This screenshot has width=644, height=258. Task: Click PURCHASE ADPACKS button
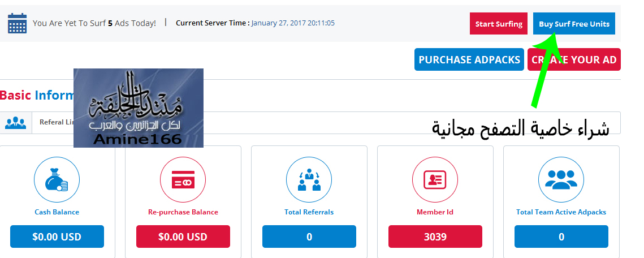[469, 59]
